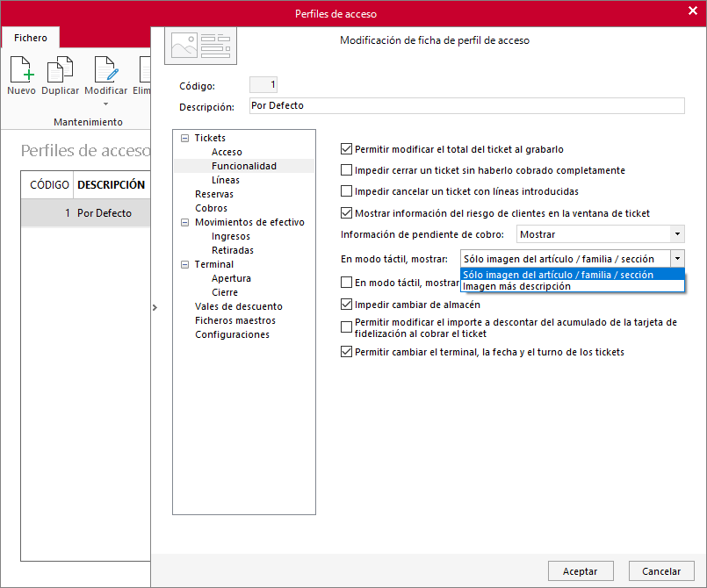Open Ficheros maestros tree item
Image resolution: width=707 pixels, height=588 pixels.
point(235,320)
